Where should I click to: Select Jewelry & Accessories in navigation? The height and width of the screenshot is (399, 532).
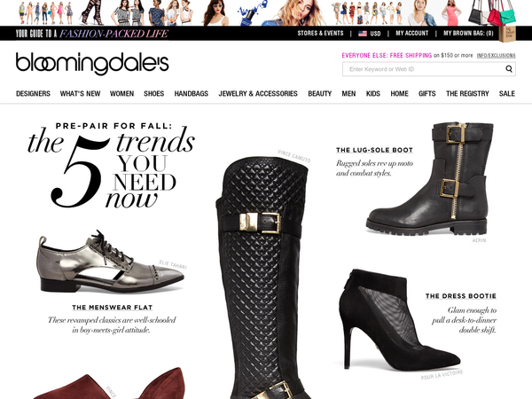click(x=258, y=94)
